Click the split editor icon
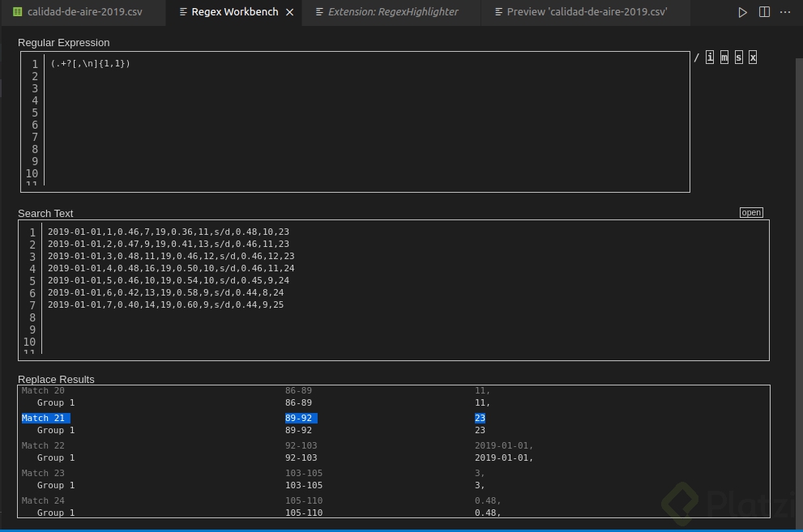The height and width of the screenshot is (532, 803). pyautogui.click(x=763, y=12)
